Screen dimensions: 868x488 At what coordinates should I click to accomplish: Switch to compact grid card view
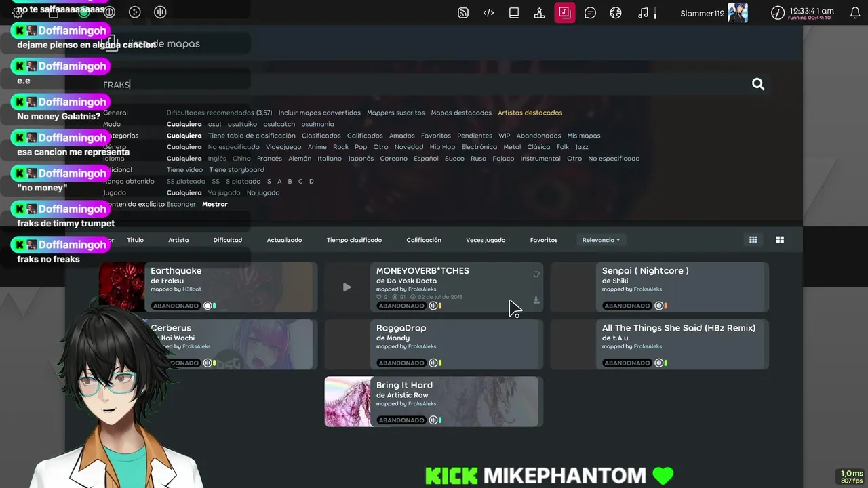753,239
